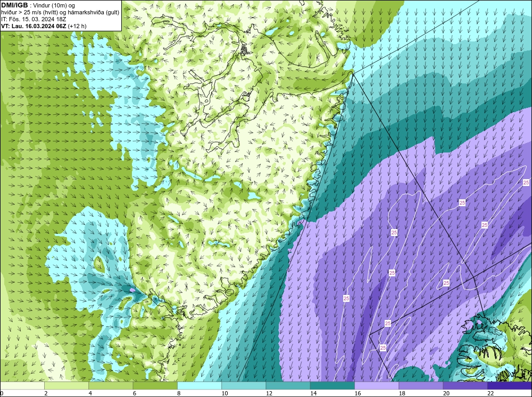Choose the 12–14 m/s teal legend swatch
Screen dimensions: 532x397
(x=288, y=385)
